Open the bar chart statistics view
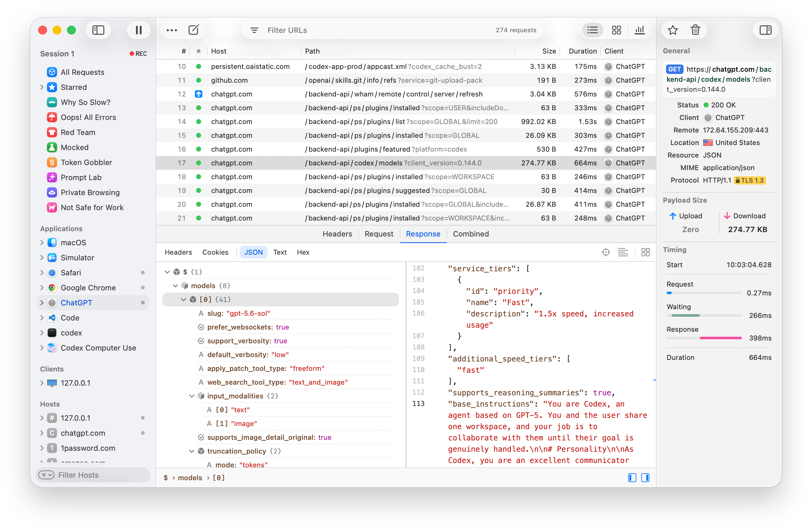 [639, 30]
